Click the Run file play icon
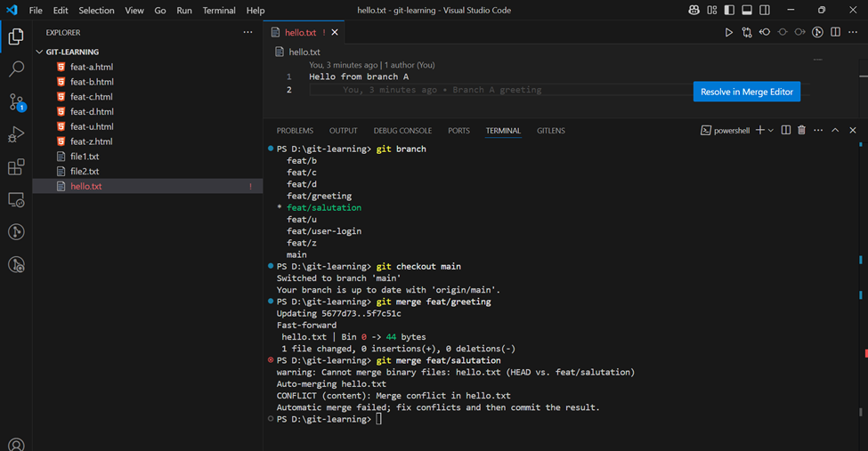This screenshot has height=451, width=868. click(729, 33)
